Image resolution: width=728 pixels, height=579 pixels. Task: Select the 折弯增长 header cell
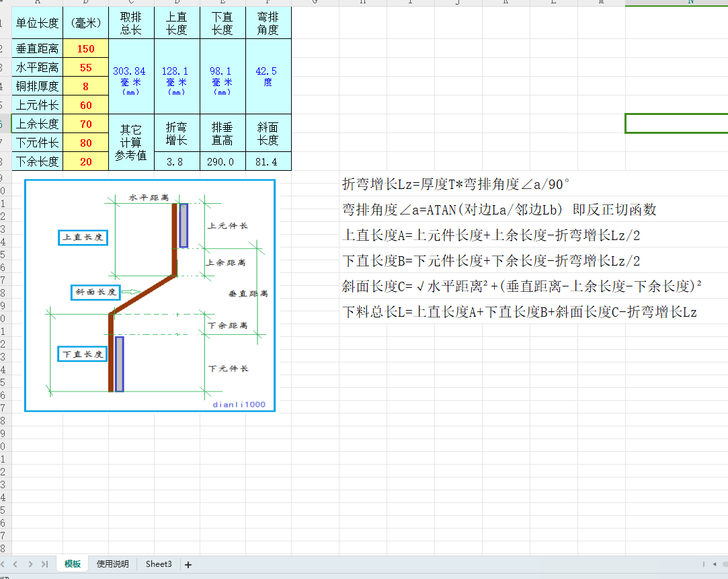coord(177,133)
